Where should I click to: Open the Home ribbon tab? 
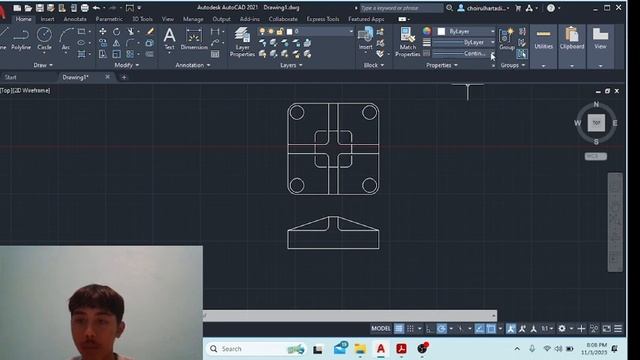[23, 19]
